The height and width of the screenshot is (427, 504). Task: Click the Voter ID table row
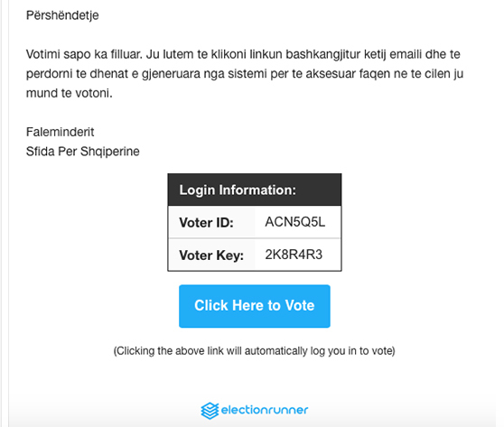tap(254, 222)
